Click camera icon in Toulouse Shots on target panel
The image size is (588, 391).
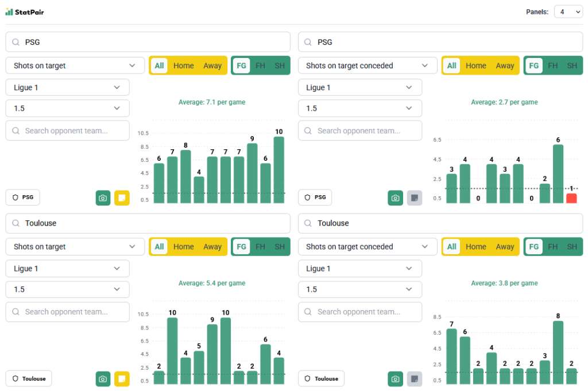click(103, 379)
